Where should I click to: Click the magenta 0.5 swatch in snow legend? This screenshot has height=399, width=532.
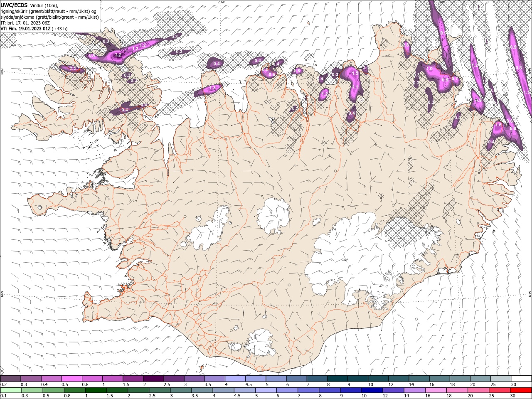click(72, 379)
